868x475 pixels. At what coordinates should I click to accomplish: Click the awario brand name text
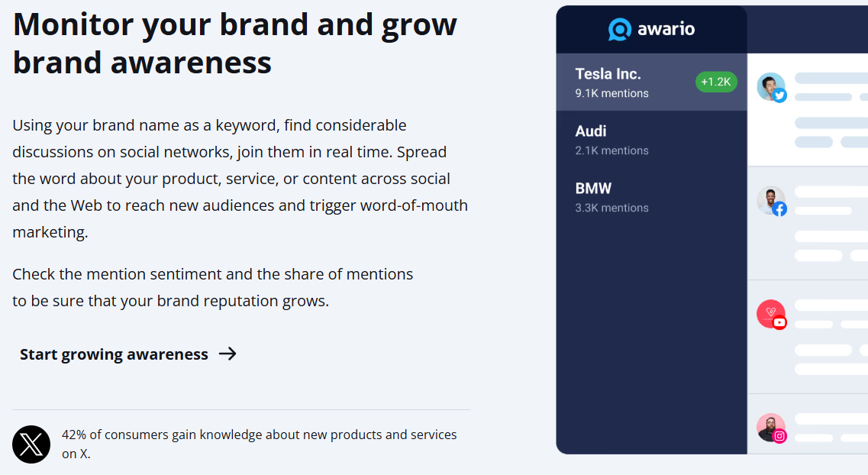pyautogui.click(x=666, y=29)
